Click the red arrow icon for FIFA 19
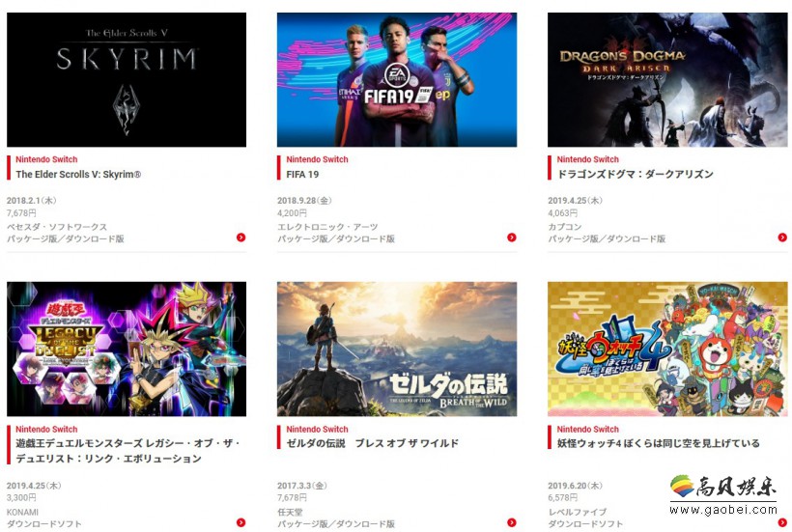792x532 pixels. click(512, 238)
